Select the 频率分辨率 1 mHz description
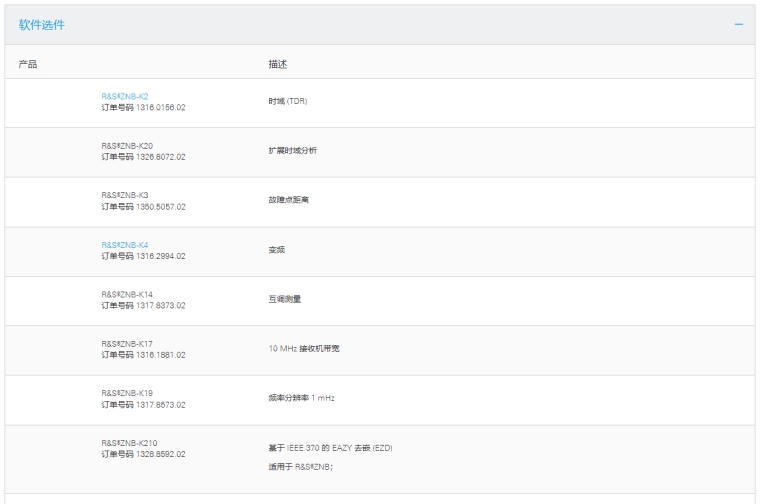 (301, 398)
